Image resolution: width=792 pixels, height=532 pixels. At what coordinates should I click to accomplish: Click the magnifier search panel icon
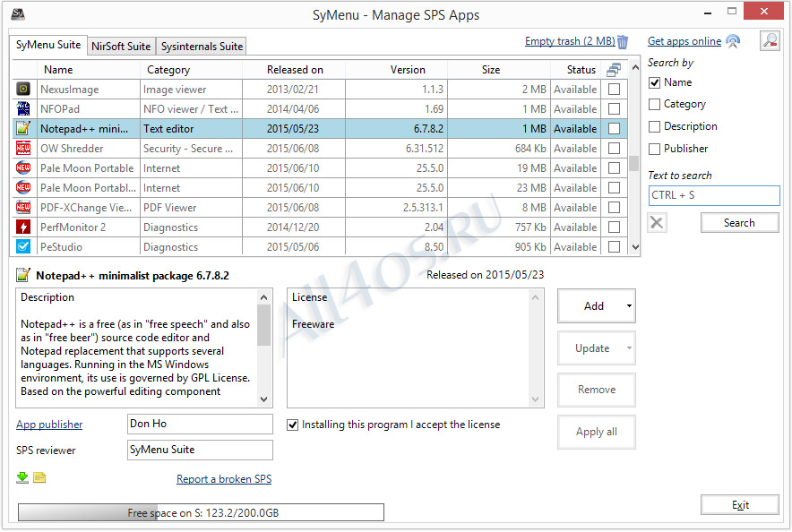point(770,41)
